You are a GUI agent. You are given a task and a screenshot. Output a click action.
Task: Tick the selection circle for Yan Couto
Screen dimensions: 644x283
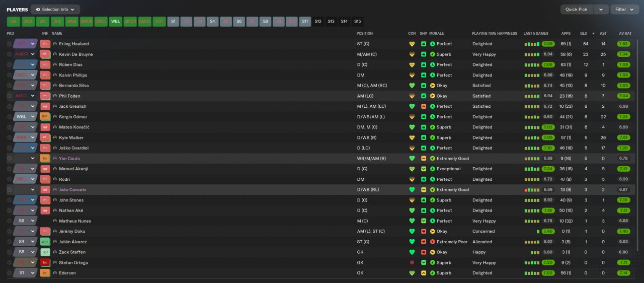[10, 159]
